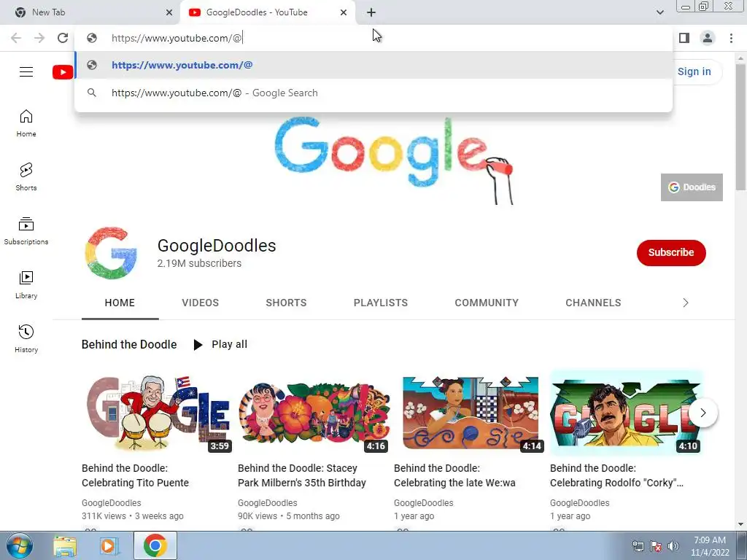This screenshot has width=747, height=560.
Task: Click the Chrome taskbar icon
Action: pos(155,545)
